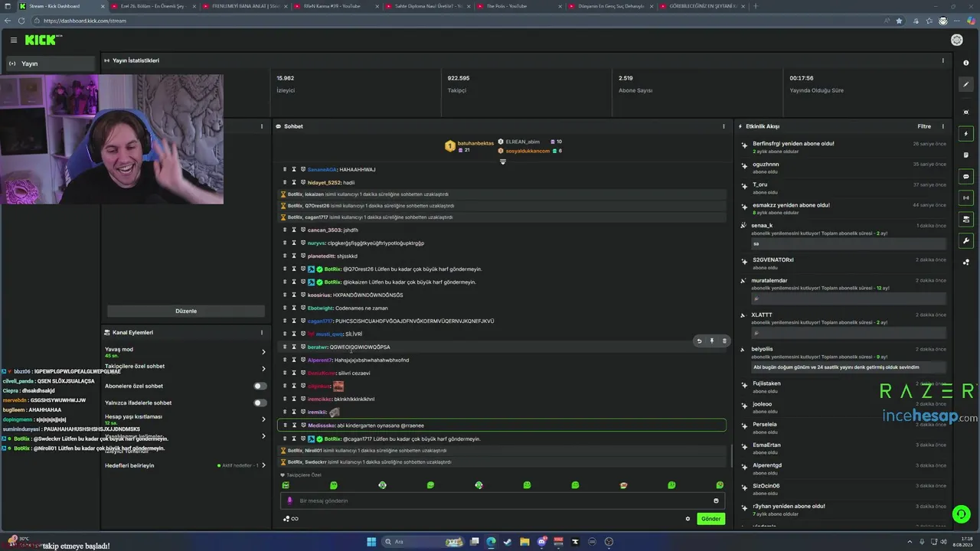Image resolution: width=980 pixels, height=551 pixels.
Task: Collapse the pinned leaderboard with the down arrow
Action: [x=503, y=161]
